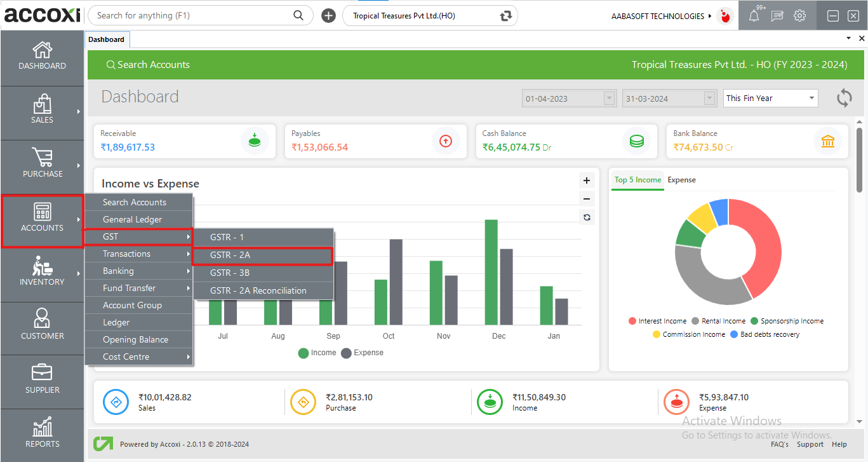The height and width of the screenshot is (462, 868).
Task: Click the plus quick-add button
Action: (328, 16)
